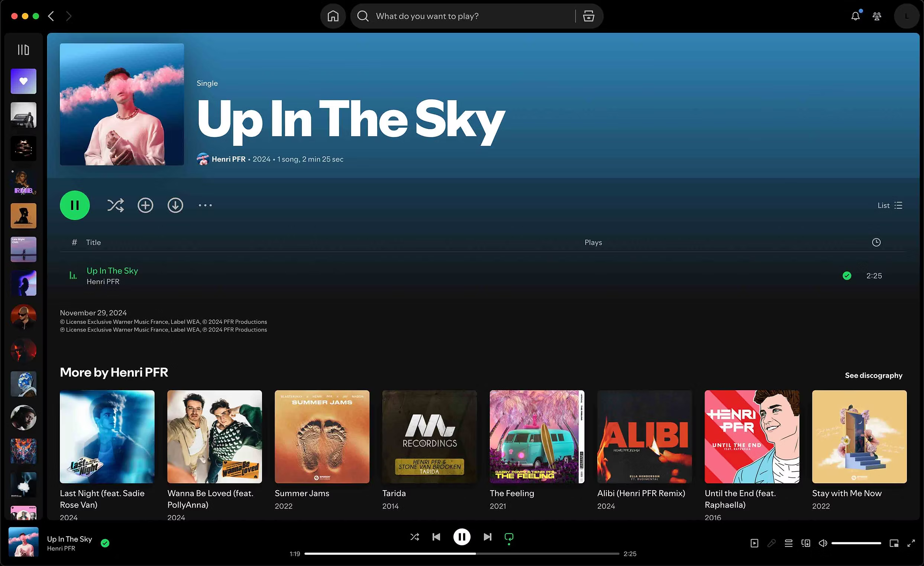The height and width of the screenshot is (566, 924).
Task: Skip to the previous track
Action: (436, 537)
